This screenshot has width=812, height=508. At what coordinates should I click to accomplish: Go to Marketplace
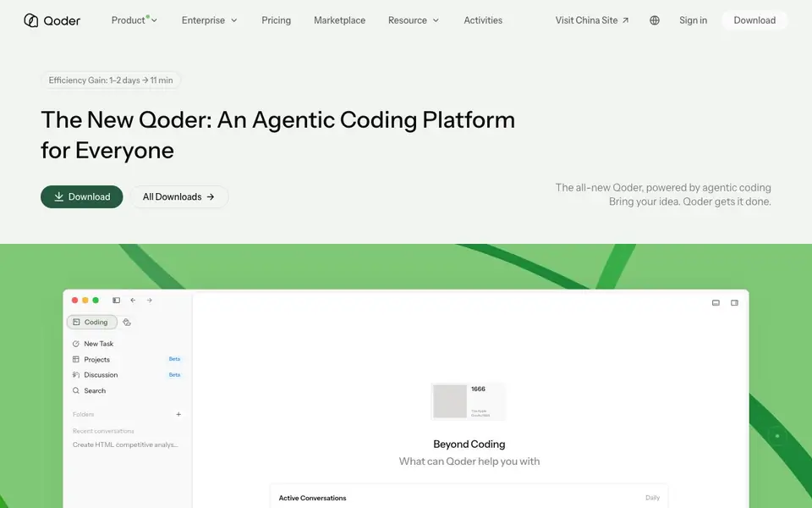click(339, 20)
